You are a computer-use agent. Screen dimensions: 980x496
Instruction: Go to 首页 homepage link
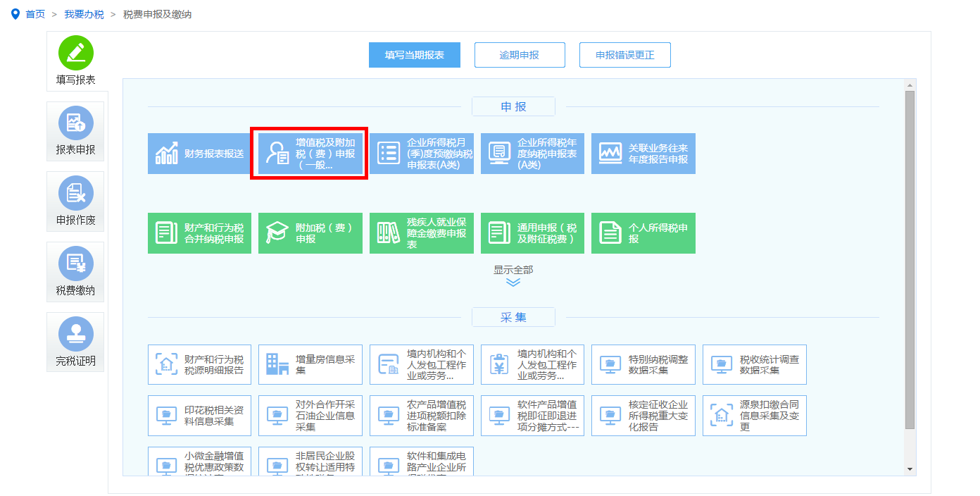coord(33,13)
